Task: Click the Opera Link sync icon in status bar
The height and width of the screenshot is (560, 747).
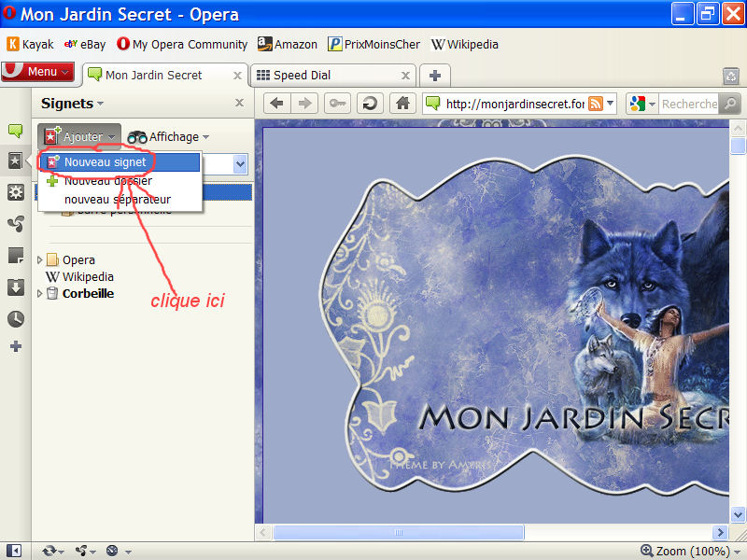Action: tap(49, 551)
